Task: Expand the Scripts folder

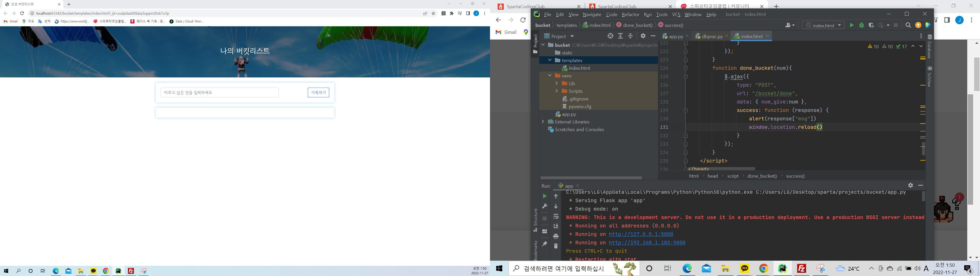Action: tap(557, 91)
